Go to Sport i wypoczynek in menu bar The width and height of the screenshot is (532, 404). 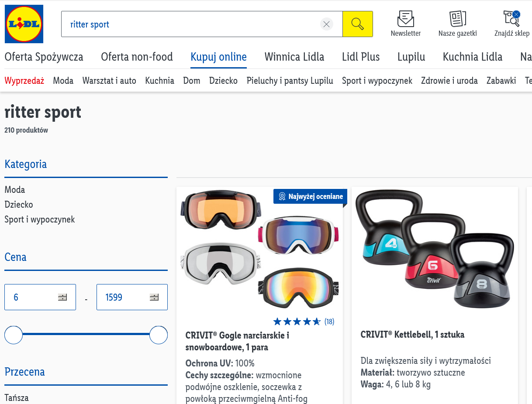[x=377, y=80]
